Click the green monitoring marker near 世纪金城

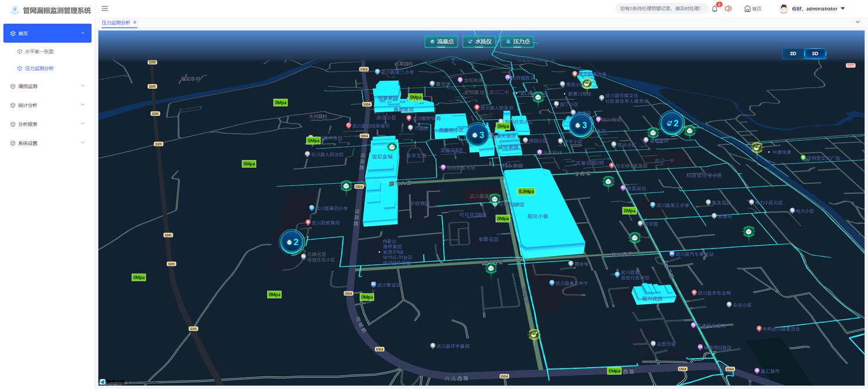(x=391, y=147)
